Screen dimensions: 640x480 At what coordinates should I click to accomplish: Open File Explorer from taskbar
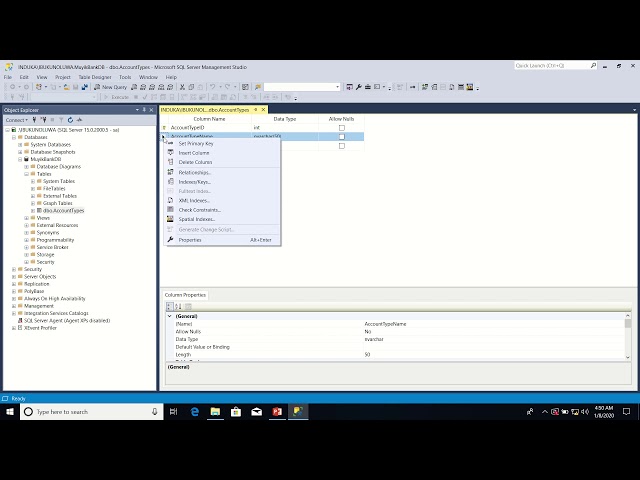[x=215, y=412]
